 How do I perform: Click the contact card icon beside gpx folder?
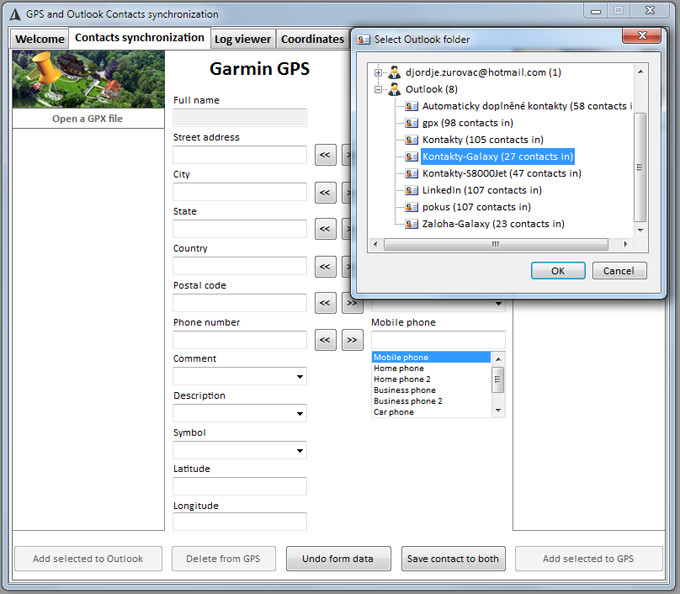pos(411,123)
